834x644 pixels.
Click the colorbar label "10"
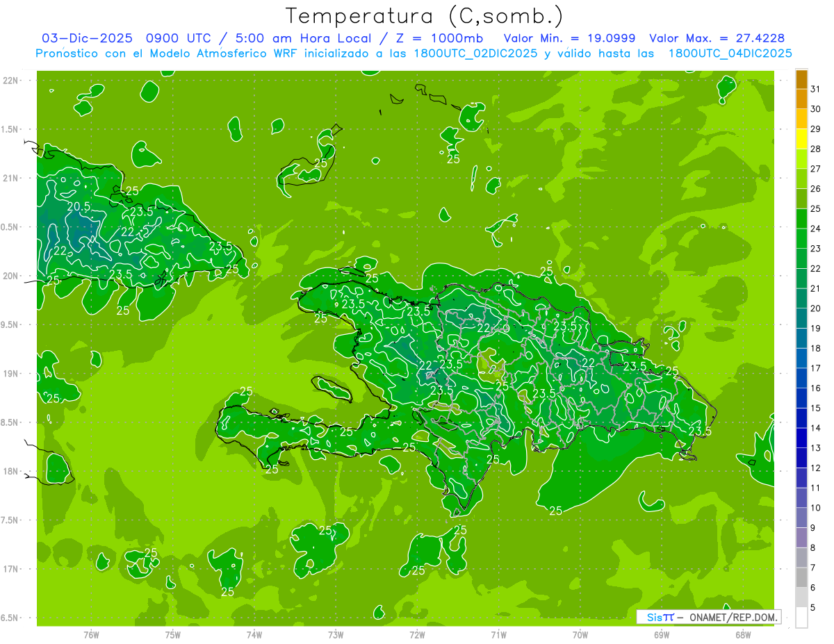(x=816, y=508)
